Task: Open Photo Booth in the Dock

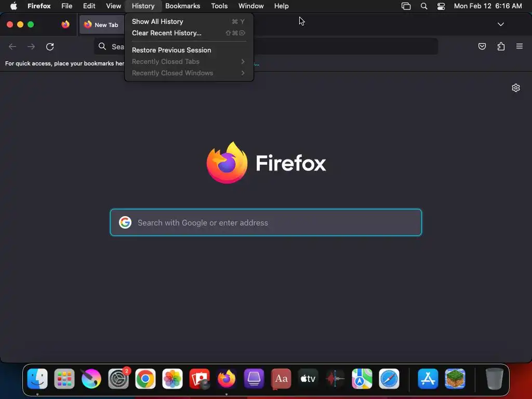Action: (x=199, y=379)
